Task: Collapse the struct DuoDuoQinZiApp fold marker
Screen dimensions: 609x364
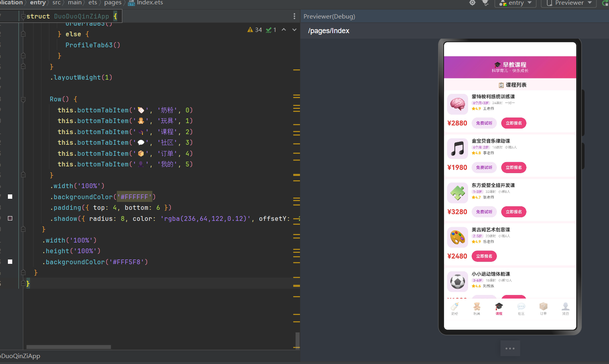Action: coord(23,17)
